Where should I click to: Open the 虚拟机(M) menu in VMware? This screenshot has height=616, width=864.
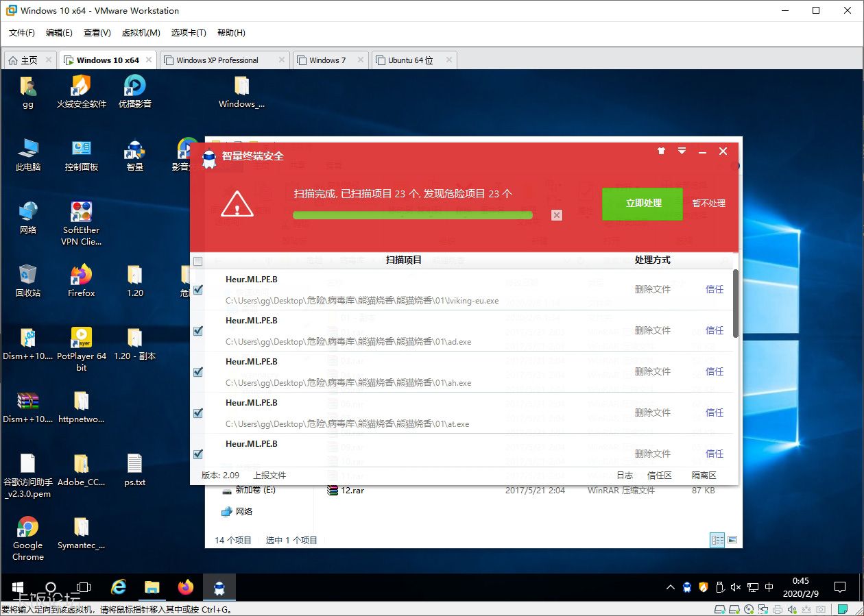pyautogui.click(x=141, y=33)
